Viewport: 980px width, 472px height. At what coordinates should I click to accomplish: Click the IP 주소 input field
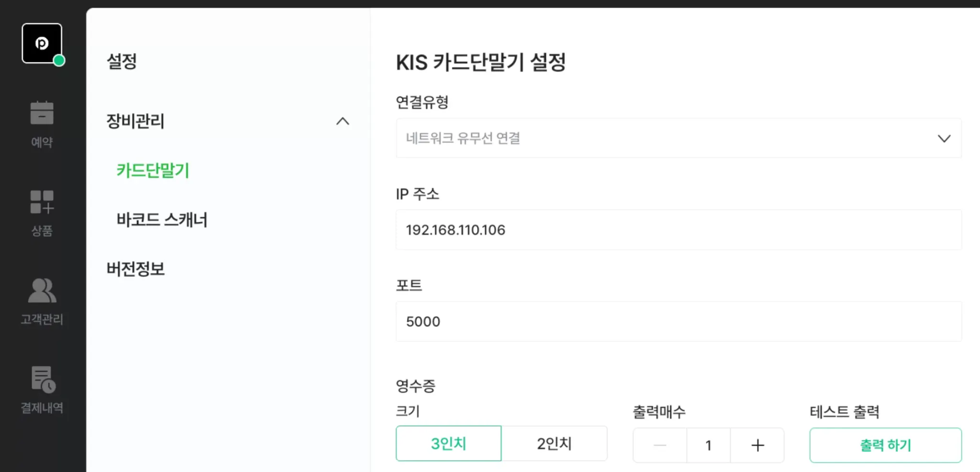(x=678, y=230)
